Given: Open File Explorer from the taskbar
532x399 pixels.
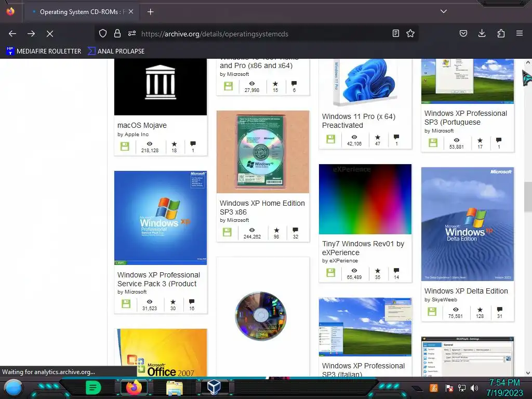Looking at the screenshot, I should click(x=175, y=388).
